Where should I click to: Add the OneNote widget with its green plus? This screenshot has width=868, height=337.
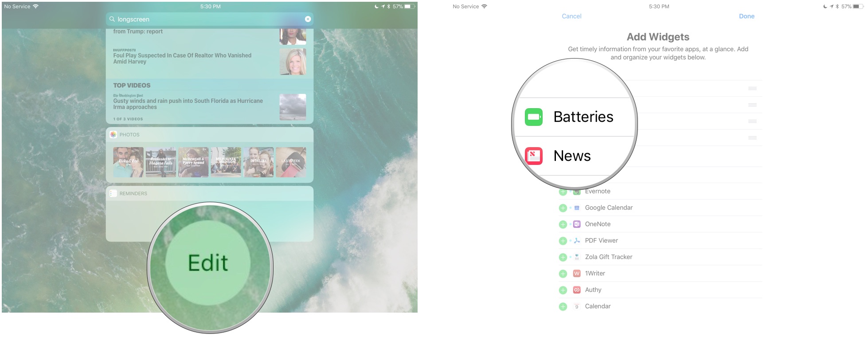click(x=563, y=224)
